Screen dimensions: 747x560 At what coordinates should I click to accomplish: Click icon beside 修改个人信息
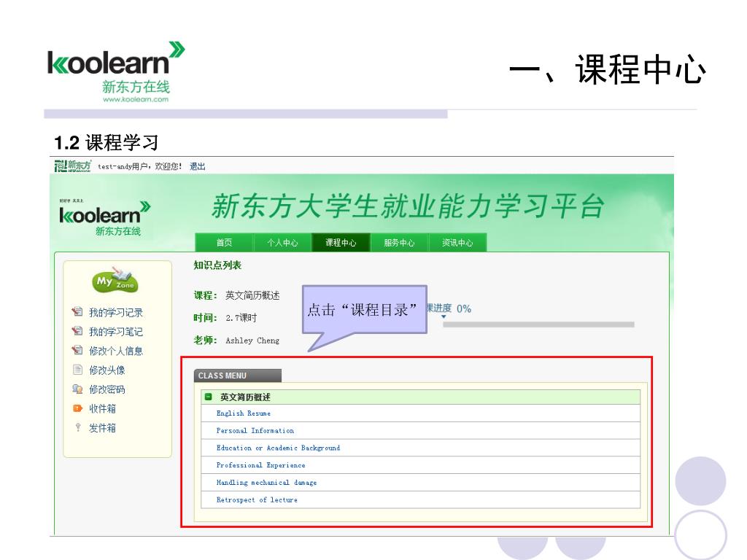(77, 350)
